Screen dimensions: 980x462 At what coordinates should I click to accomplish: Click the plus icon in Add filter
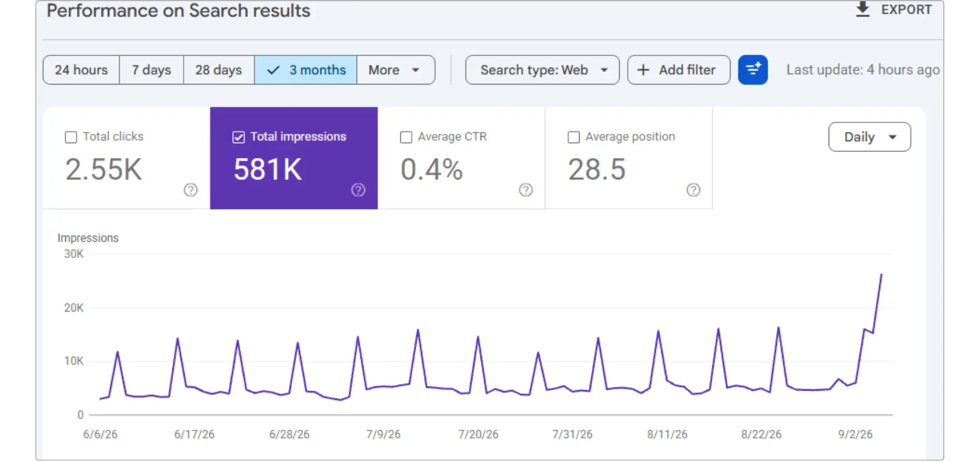[x=643, y=70]
